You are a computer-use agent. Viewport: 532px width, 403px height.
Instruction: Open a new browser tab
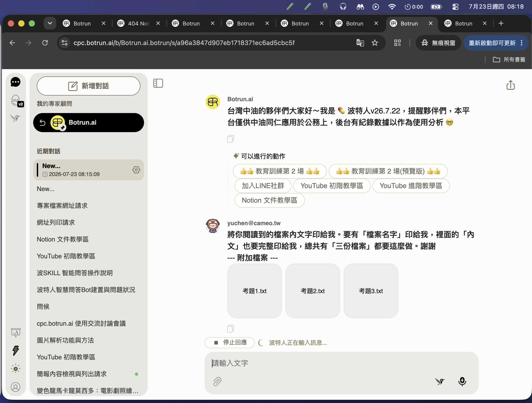pos(501,23)
